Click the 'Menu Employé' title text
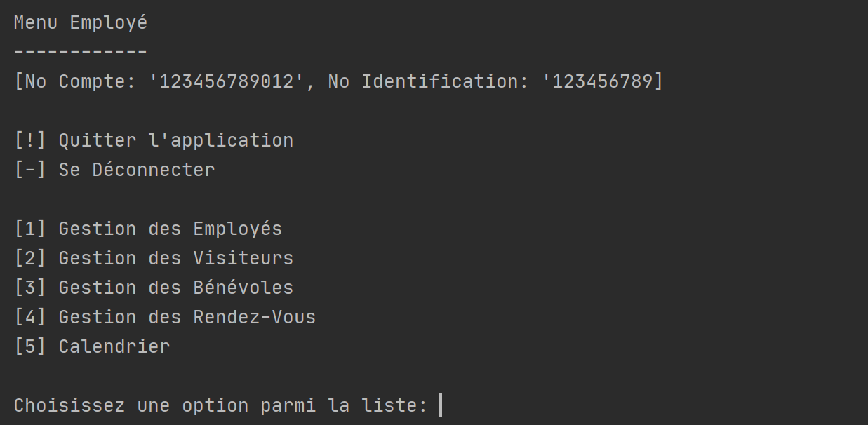868x425 pixels. point(81,23)
